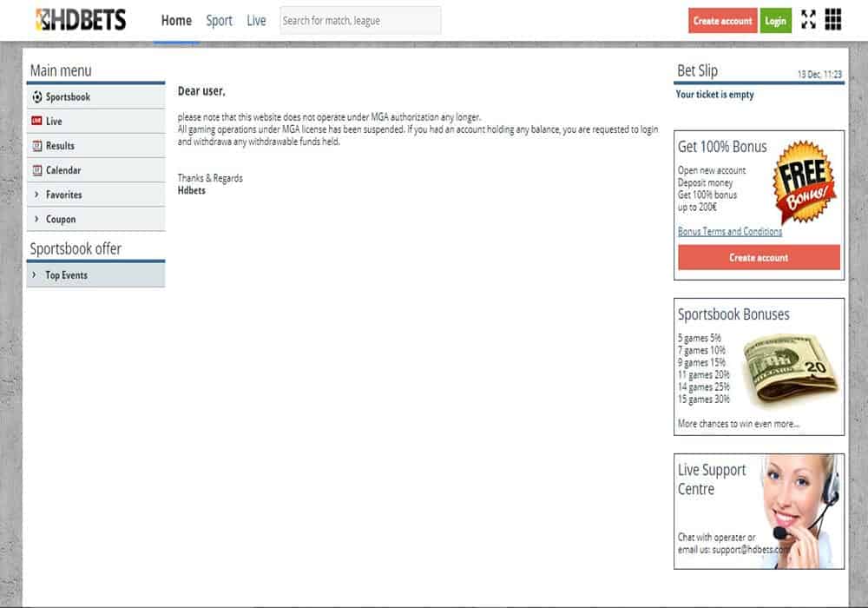Click the Live Support Centre heading
The image size is (868, 608).
click(x=712, y=479)
